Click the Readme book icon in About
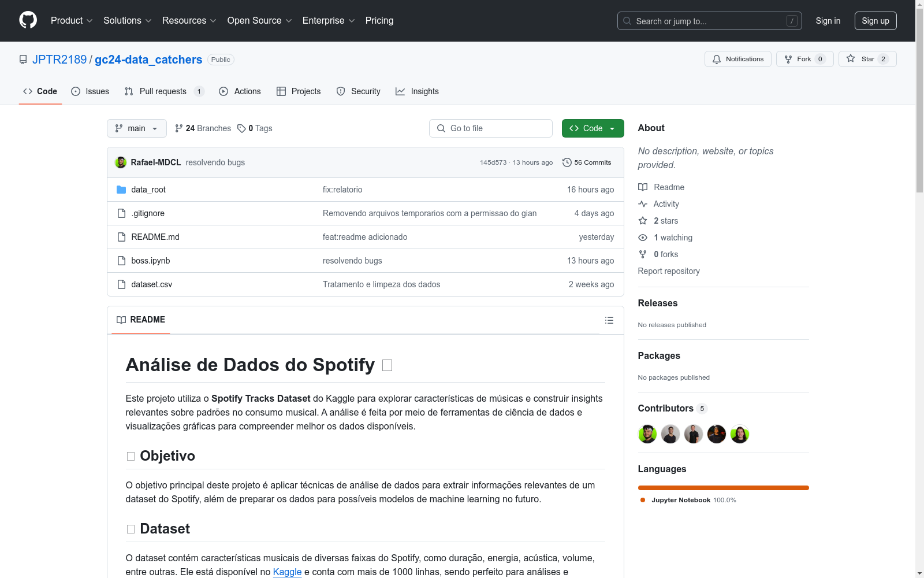The height and width of the screenshot is (578, 924). click(643, 187)
